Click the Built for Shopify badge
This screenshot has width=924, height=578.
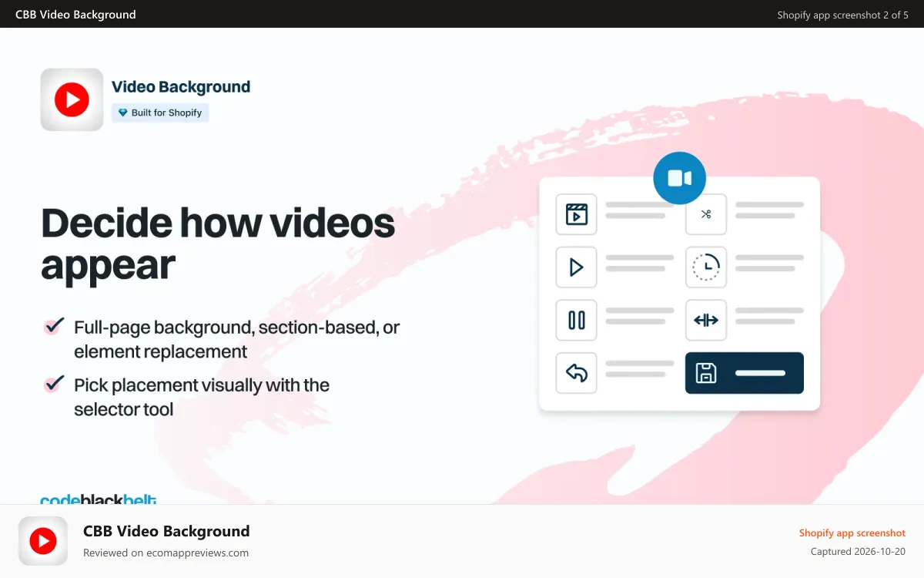(x=160, y=113)
